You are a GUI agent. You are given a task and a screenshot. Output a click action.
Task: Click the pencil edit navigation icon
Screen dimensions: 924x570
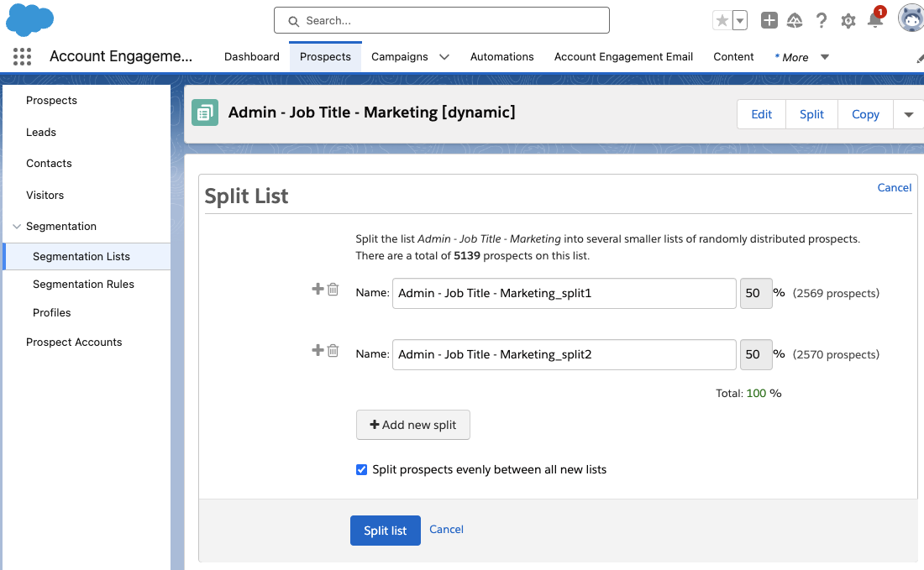920,58
